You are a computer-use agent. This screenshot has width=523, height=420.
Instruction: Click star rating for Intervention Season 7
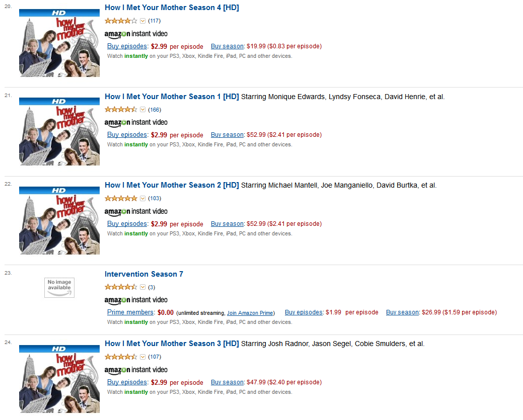[x=121, y=287]
